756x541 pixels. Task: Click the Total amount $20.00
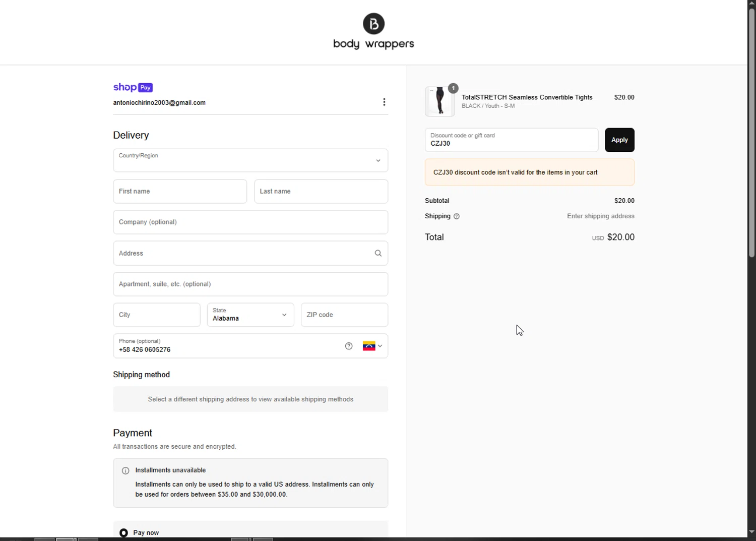pos(620,237)
